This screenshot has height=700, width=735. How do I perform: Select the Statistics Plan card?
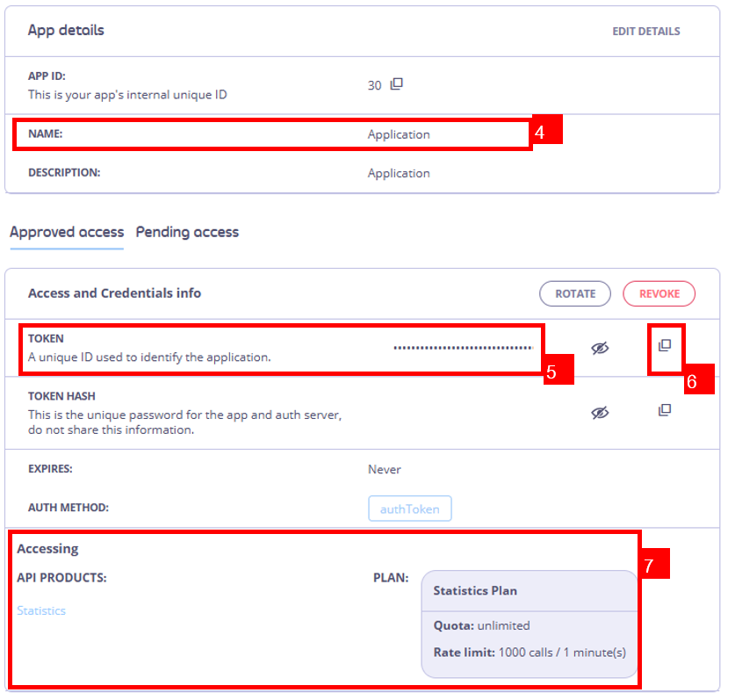tap(530, 591)
